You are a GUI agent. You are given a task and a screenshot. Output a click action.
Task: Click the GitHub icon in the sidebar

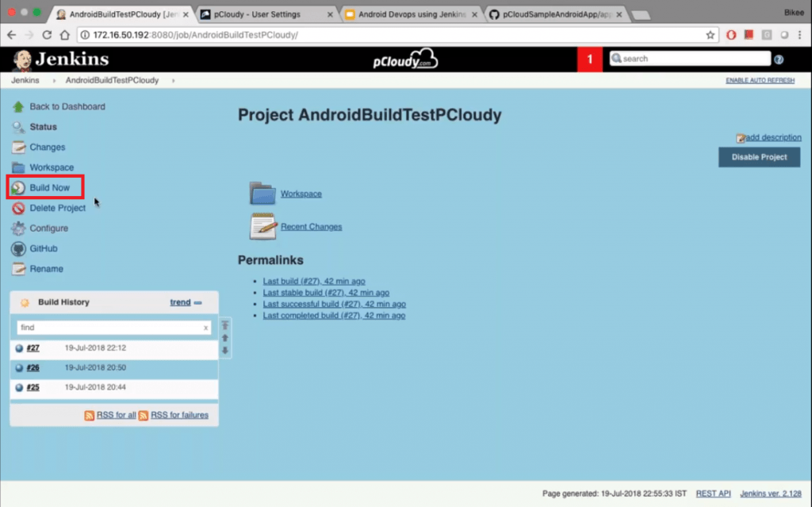click(17, 248)
